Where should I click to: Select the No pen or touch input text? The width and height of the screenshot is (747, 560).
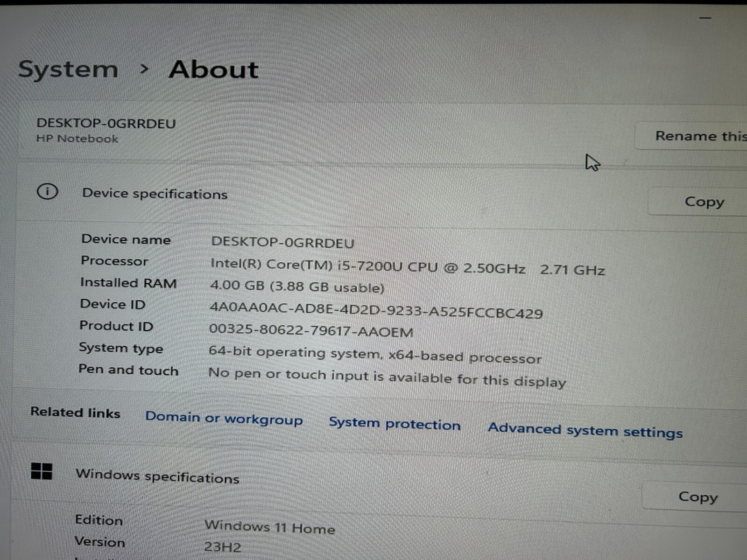click(387, 378)
